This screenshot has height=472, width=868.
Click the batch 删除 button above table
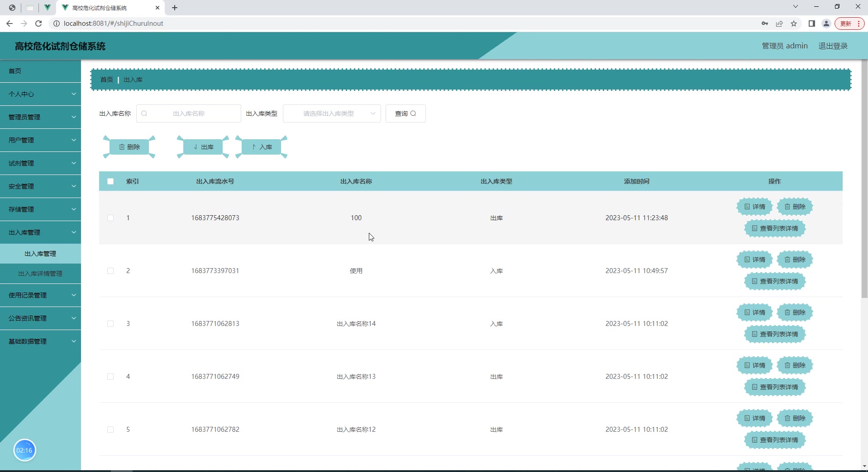point(129,147)
